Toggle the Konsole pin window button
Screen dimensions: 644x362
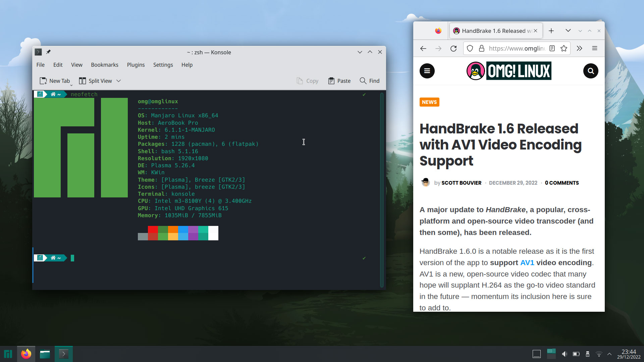pyautogui.click(x=48, y=52)
